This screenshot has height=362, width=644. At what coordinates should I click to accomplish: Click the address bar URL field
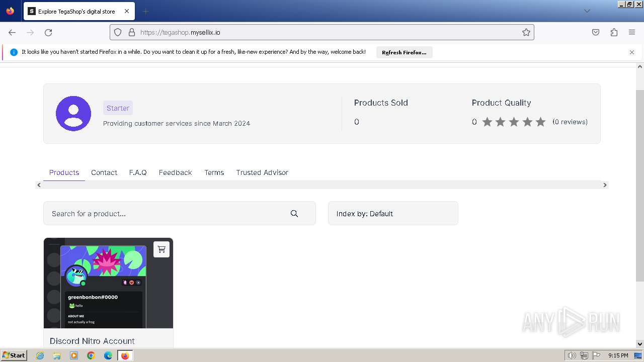pyautogui.click(x=322, y=32)
